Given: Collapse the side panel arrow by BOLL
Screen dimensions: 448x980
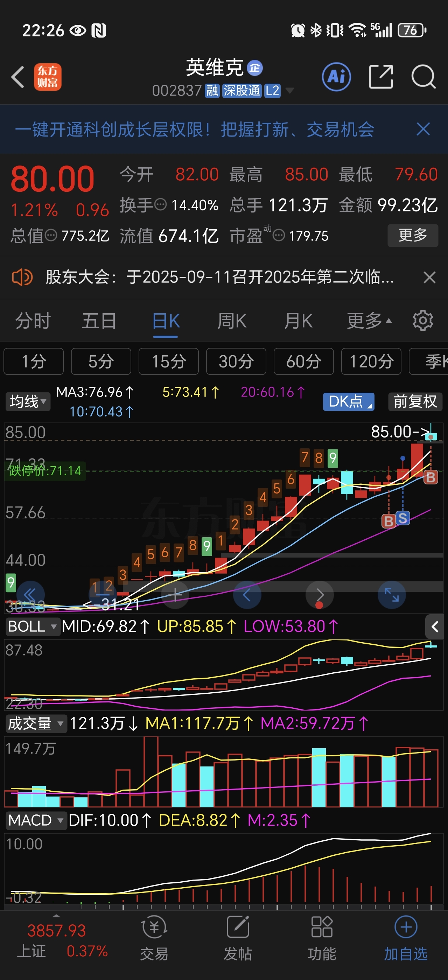Looking at the screenshot, I should [x=435, y=626].
